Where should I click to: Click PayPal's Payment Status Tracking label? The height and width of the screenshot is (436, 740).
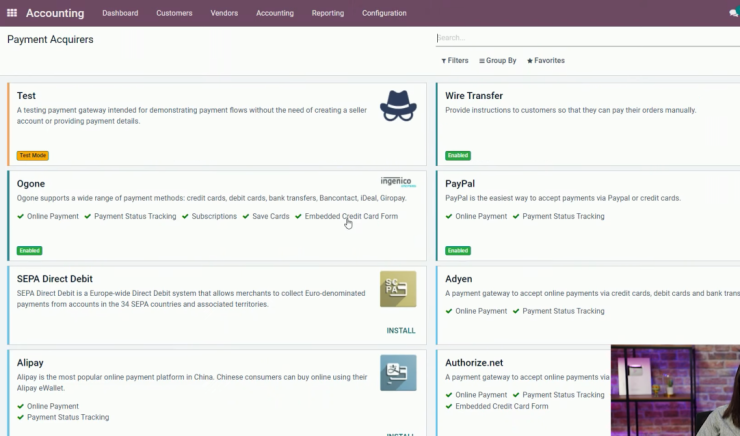click(563, 216)
